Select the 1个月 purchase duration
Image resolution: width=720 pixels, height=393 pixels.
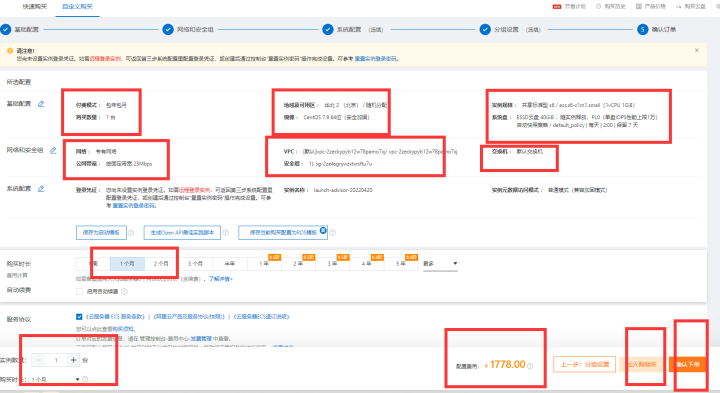[x=127, y=264]
